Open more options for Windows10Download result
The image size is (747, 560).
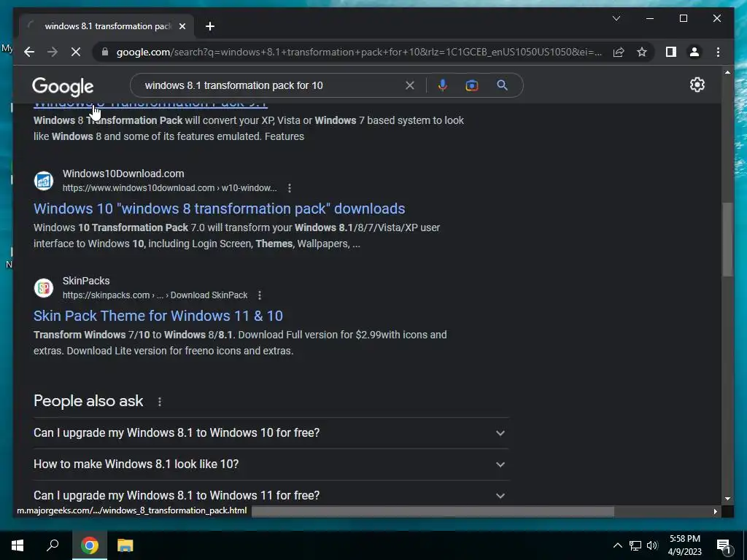(289, 188)
